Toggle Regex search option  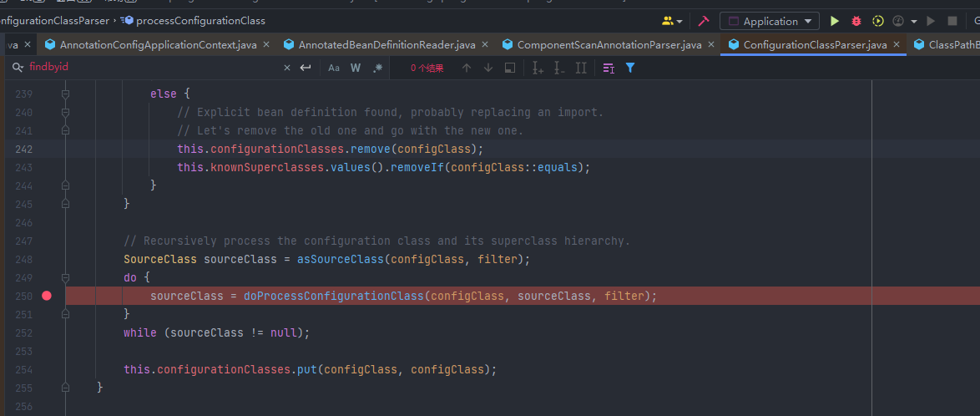(376, 68)
